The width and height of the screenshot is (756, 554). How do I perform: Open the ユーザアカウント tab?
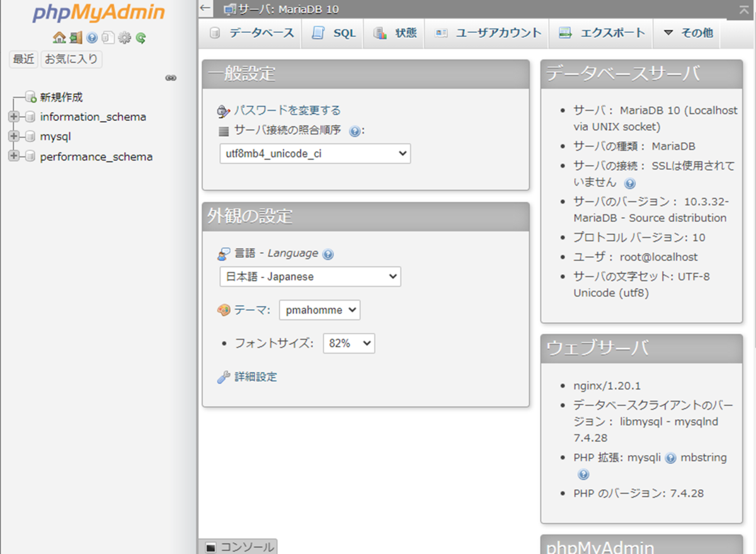pos(488,33)
